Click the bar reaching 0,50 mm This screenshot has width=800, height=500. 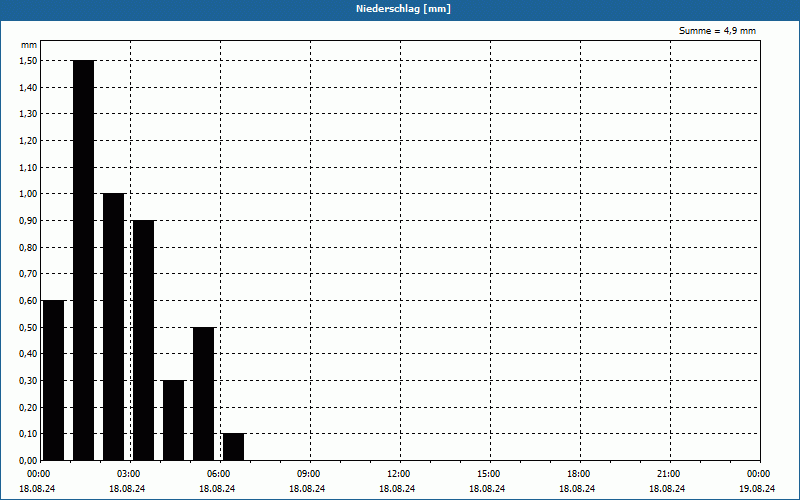[x=204, y=393]
